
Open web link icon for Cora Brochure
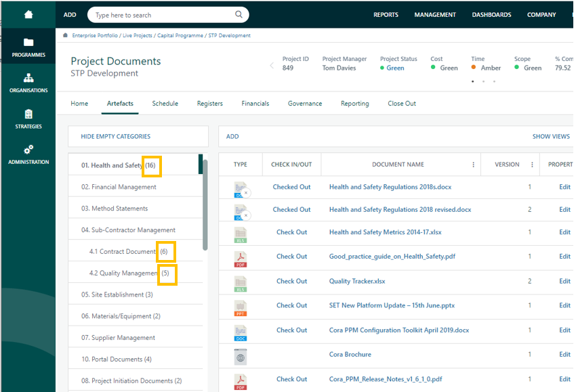[241, 357]
